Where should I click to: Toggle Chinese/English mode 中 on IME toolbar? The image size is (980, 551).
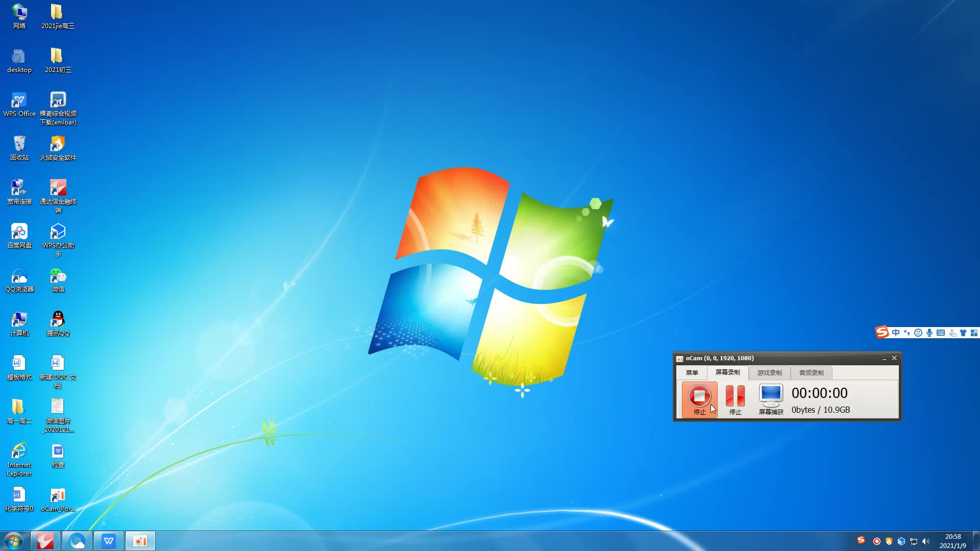(896, 333)
